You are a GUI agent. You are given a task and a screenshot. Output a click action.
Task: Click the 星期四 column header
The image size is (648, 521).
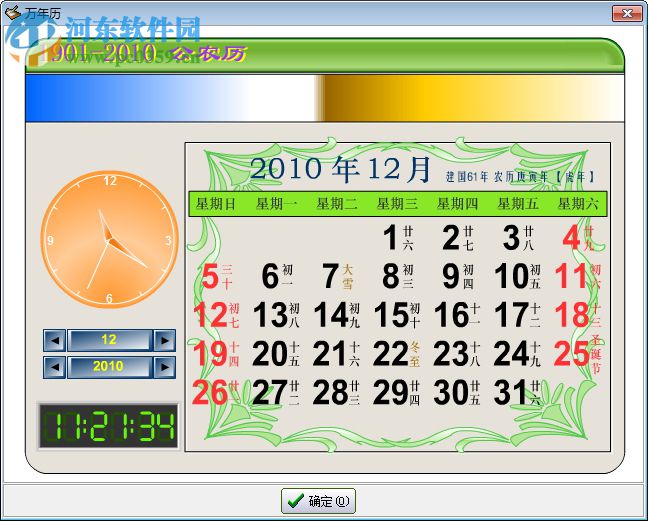pyautogui.click(x=457, y=204)
